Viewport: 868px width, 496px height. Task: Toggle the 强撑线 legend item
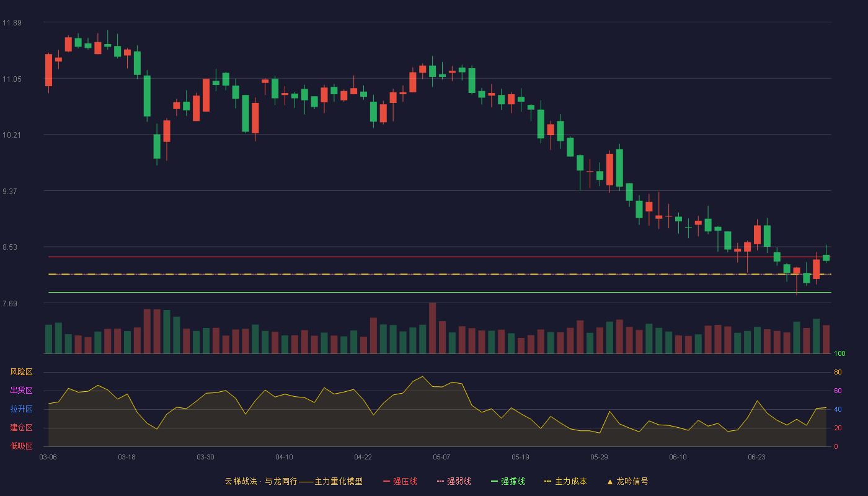(508, 481)
